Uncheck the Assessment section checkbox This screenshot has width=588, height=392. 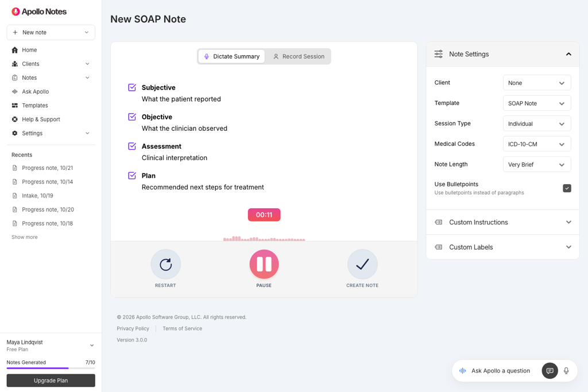[132, 146]
